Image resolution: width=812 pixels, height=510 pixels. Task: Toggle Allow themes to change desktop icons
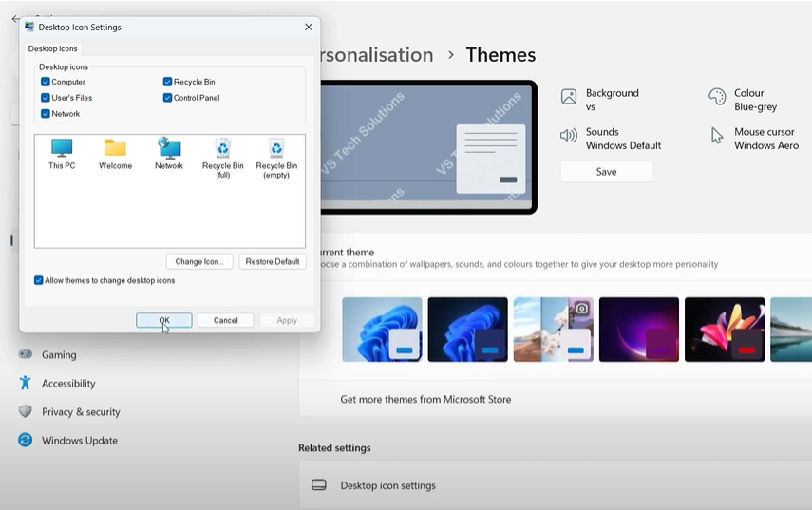(38, 280)
